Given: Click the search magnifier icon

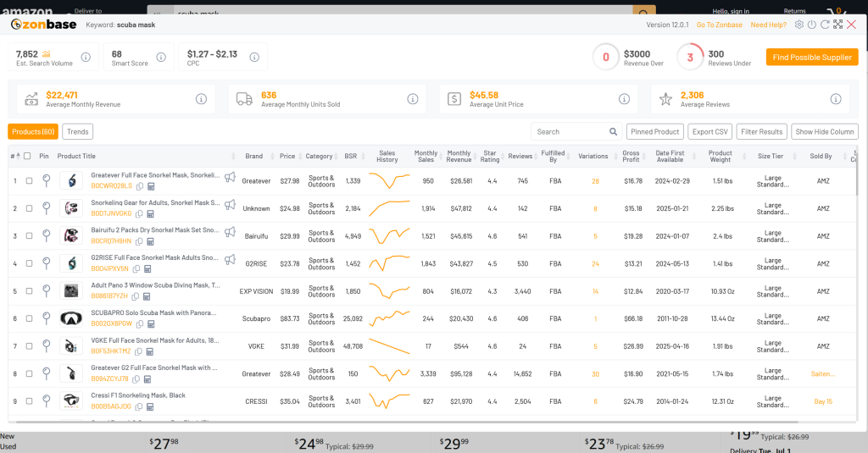Looking at the screenshot, I should (x=614, y=131).
